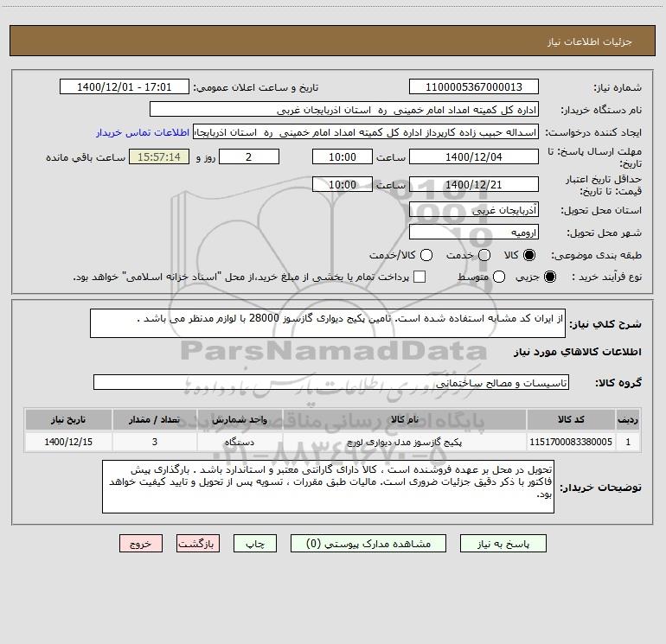
Task: Click the تاریخ نیاز column header
Action: pos(68,419)
